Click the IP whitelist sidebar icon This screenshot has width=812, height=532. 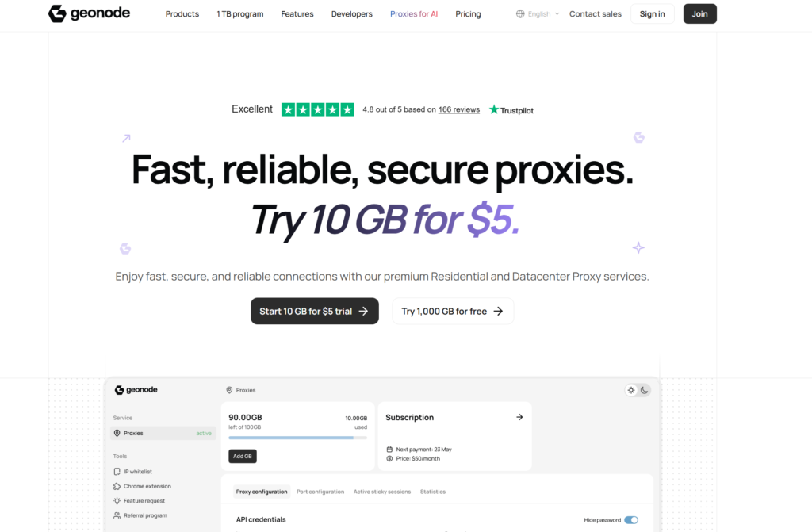[117, 472]
